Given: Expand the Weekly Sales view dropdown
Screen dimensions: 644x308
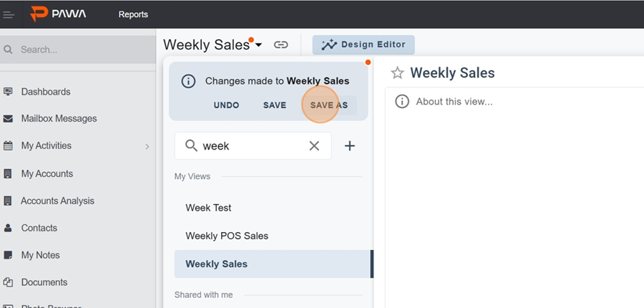Looking at the screenshot, I should pos(258,45).
